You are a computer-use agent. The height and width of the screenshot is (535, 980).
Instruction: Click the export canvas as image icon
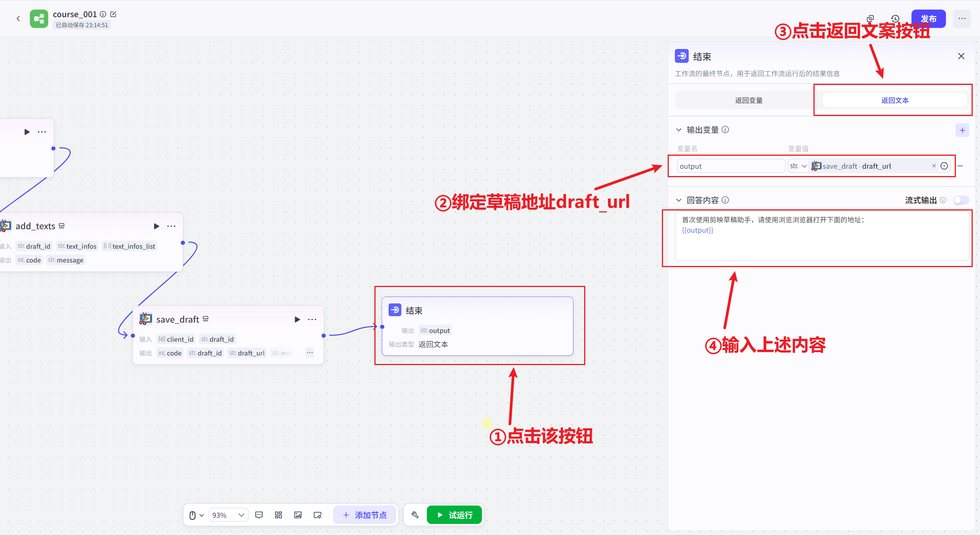coord(298,515)
